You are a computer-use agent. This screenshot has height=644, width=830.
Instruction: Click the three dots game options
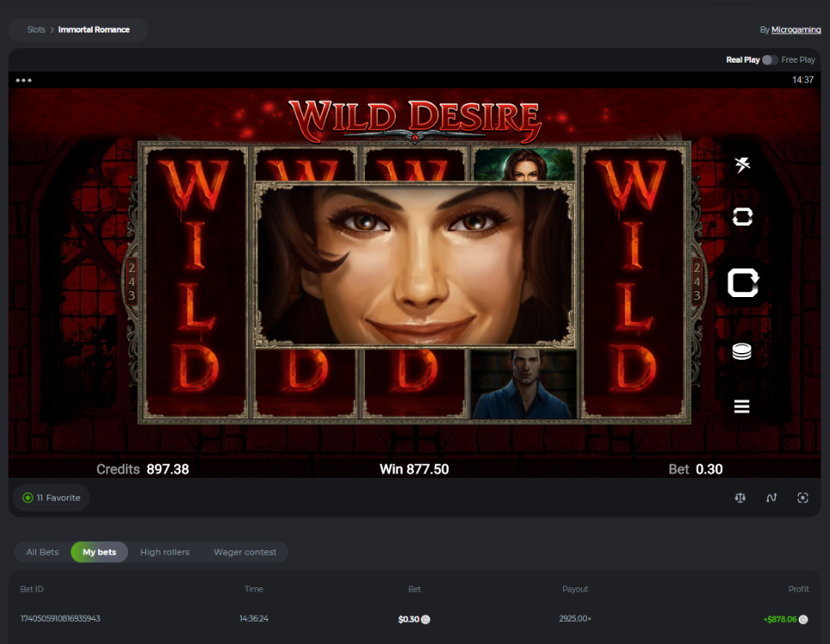pos(24,81)
